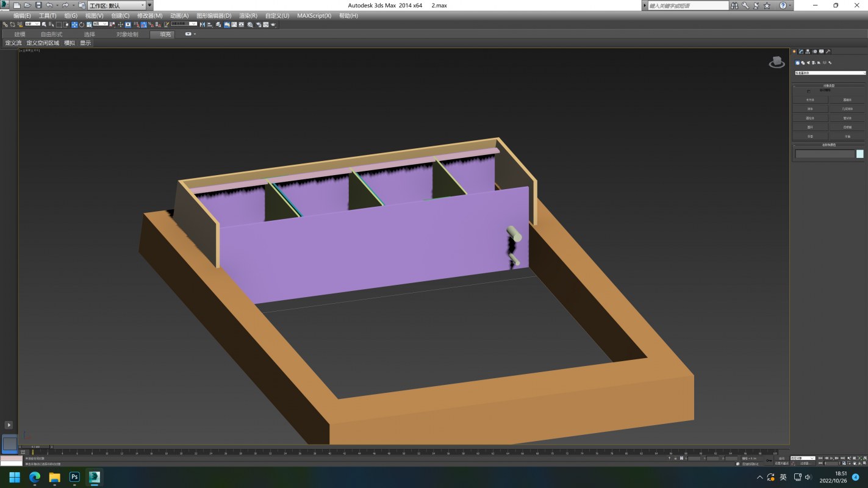Click the Render Production icon
868x488 pixels.
pyautogui.click(x=273, y=24)
